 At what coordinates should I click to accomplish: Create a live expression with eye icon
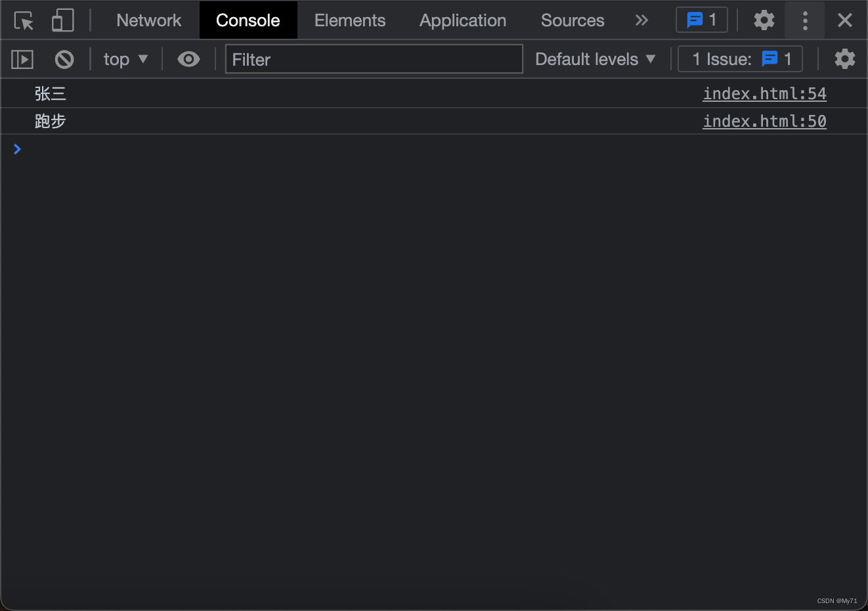click(x=188, y=60)
